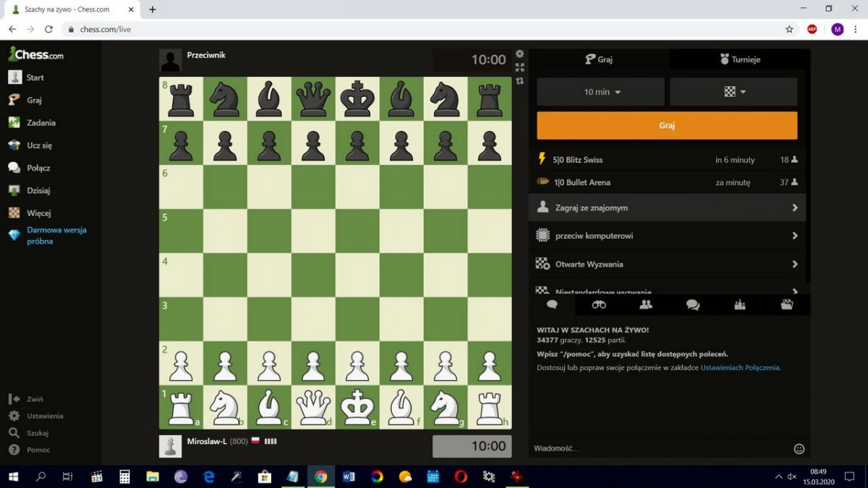Click Miroslaw-L's 10:00 clock
This screenshot has width=868, height=488.
pyautogui.click(x=472, y=446)
